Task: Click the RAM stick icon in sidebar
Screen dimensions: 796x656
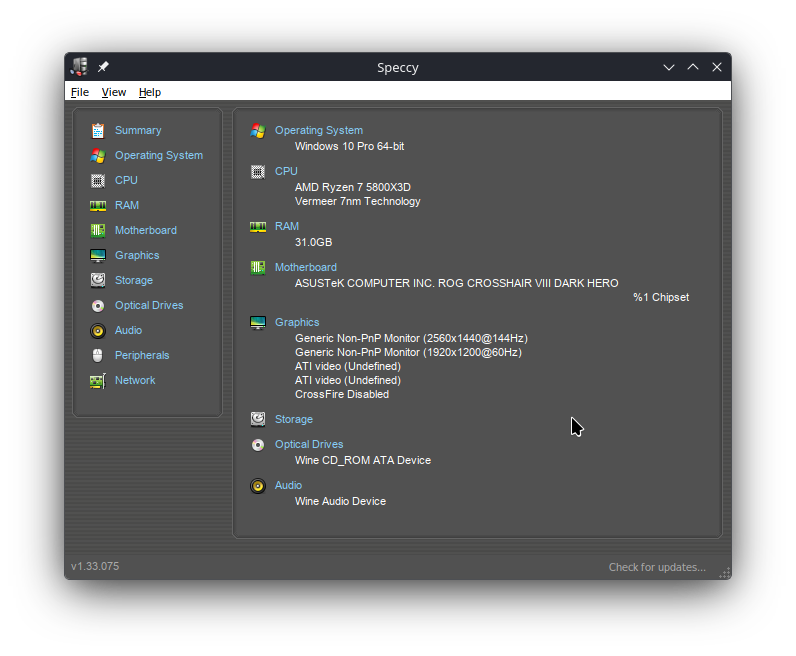Action: 98,205
